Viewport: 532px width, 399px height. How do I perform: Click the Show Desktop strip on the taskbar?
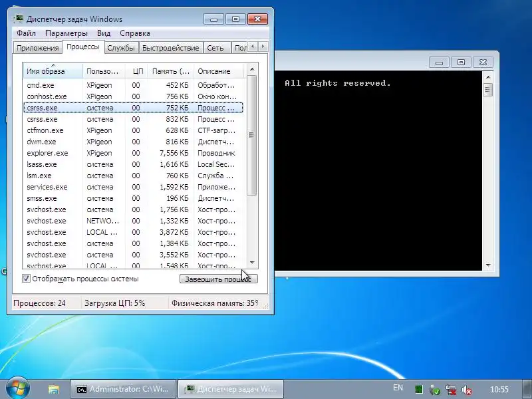(x=527, y=389)
